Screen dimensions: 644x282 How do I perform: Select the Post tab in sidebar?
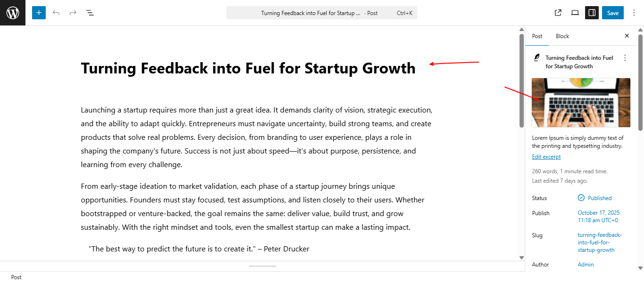[x=537, y=36]
